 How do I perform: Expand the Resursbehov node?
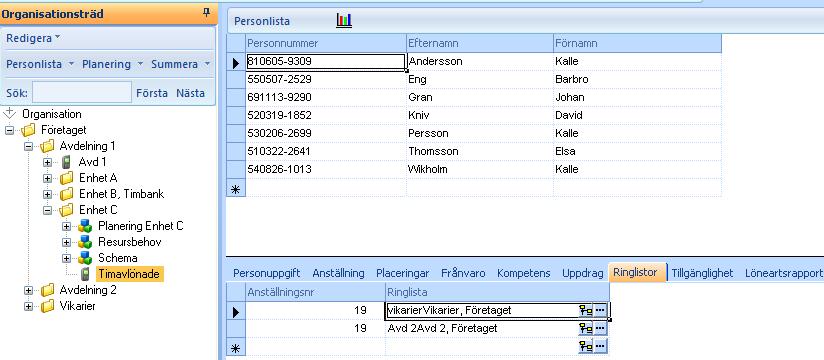click(x=66, y=242)
